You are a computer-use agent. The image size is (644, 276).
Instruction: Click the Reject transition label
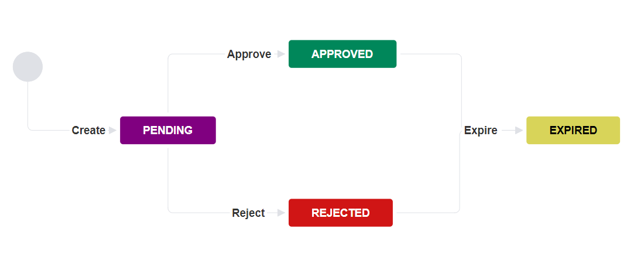coord(248,213)
